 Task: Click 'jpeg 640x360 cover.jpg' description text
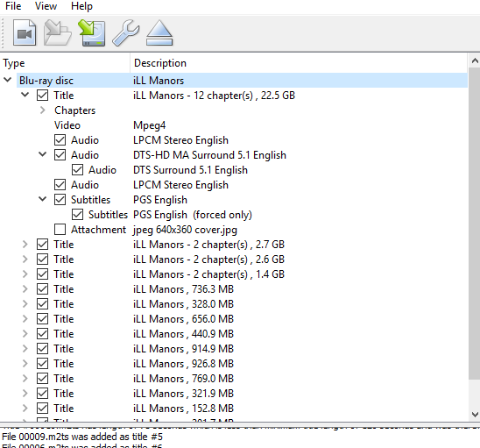(185, 230)
